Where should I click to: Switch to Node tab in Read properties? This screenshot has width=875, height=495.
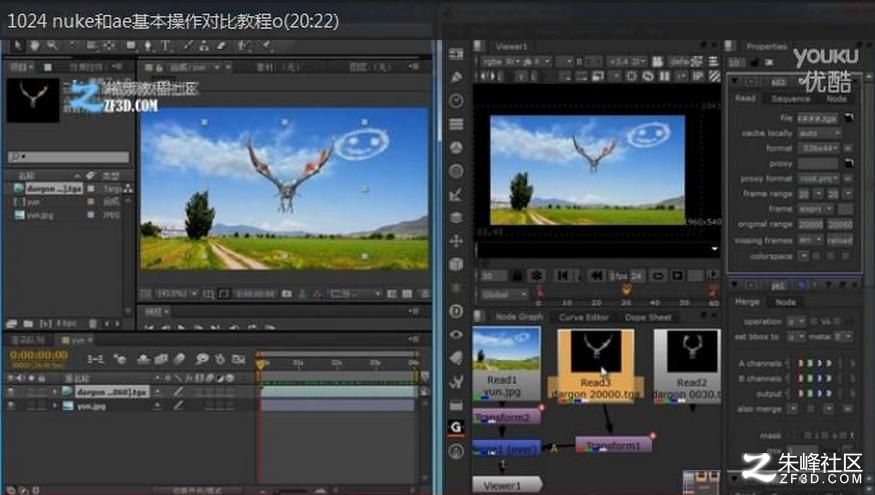point(836,98)
